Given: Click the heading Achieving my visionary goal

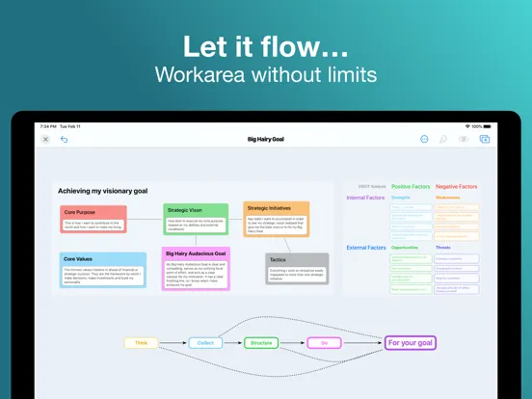Looking at the screenshot, I should coord(103,191).
